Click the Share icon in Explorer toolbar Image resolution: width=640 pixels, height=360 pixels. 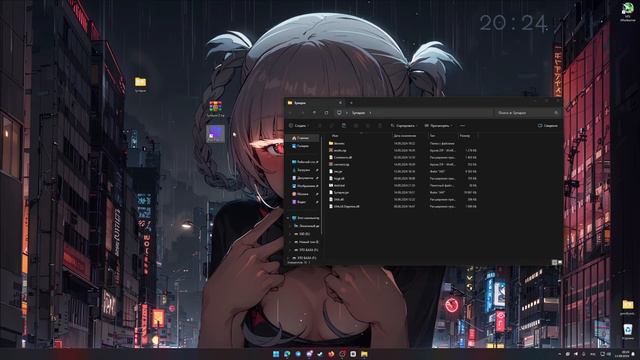click(368, 126)
